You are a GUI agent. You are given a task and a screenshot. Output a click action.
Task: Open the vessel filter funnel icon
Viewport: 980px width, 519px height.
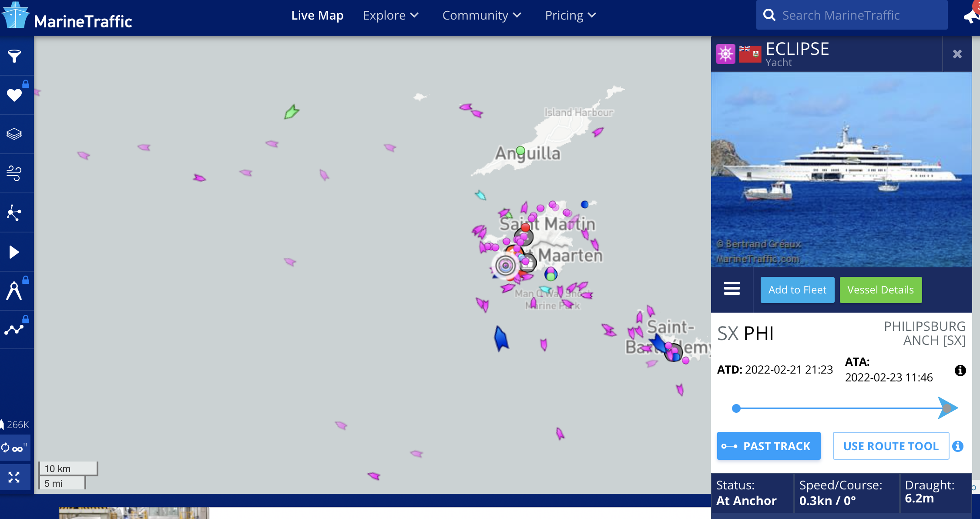click(14, 56)
